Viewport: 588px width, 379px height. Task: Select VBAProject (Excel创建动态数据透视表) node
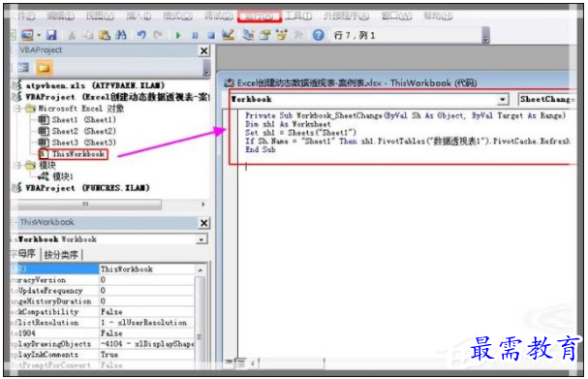point(117,97)
